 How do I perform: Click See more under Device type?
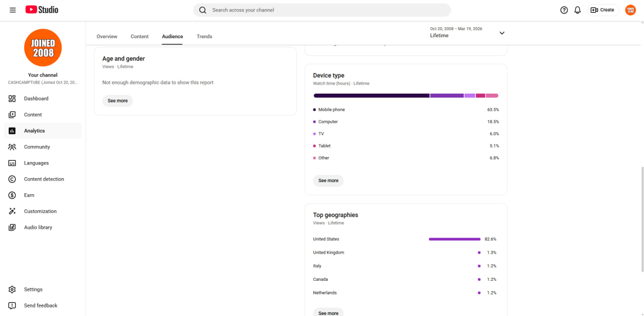click(329, 181)
